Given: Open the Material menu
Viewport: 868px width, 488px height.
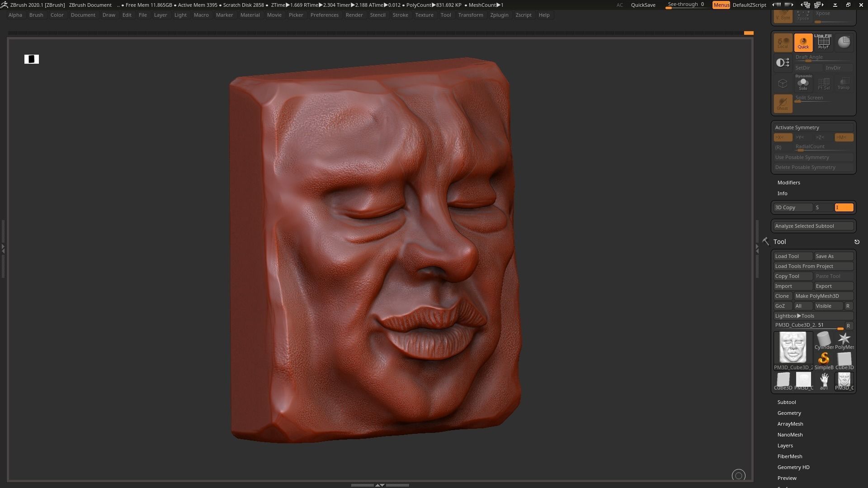Looking at the screenshot, I should pyautogui.click(x=250, y=15).
